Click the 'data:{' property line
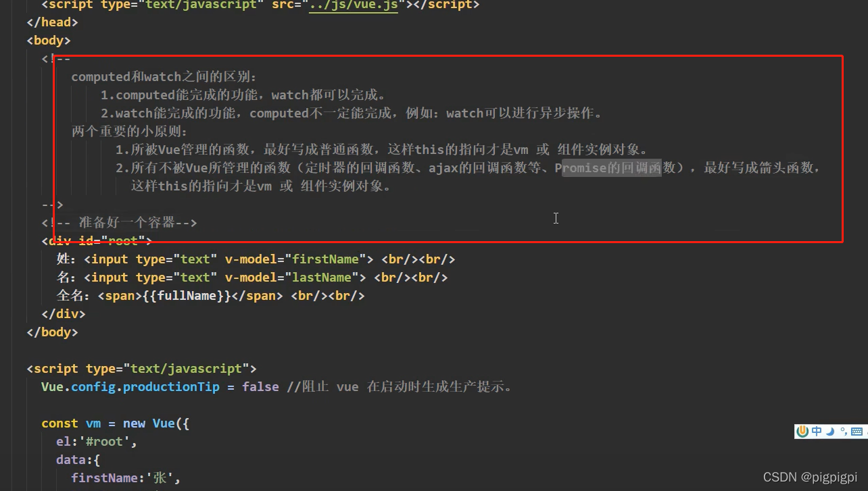This screenshot has height=491, width=868. (78, 460)
